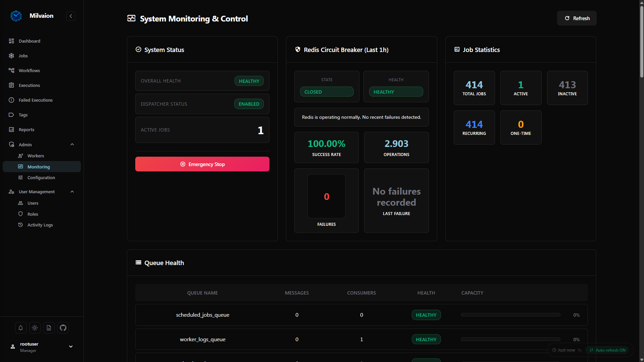This screenshot has width=644, height=362.
Task: Open the Configuration submenu item
Action: pyautogui.click(x=42, y=177)
